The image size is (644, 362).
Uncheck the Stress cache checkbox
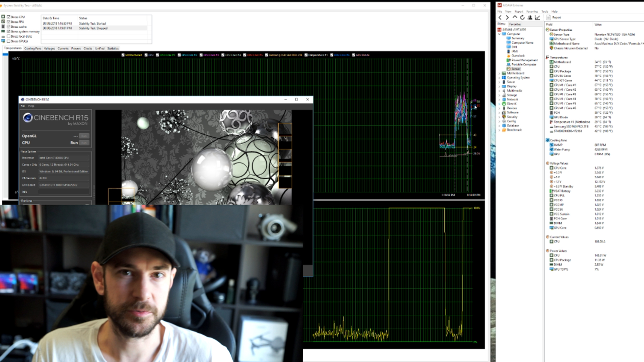coord(9,26)
